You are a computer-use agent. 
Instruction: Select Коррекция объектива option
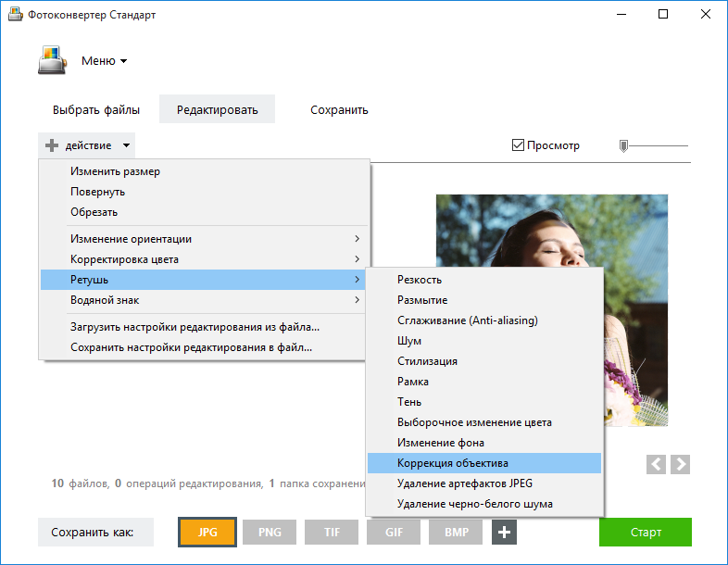tap(484, 463)
